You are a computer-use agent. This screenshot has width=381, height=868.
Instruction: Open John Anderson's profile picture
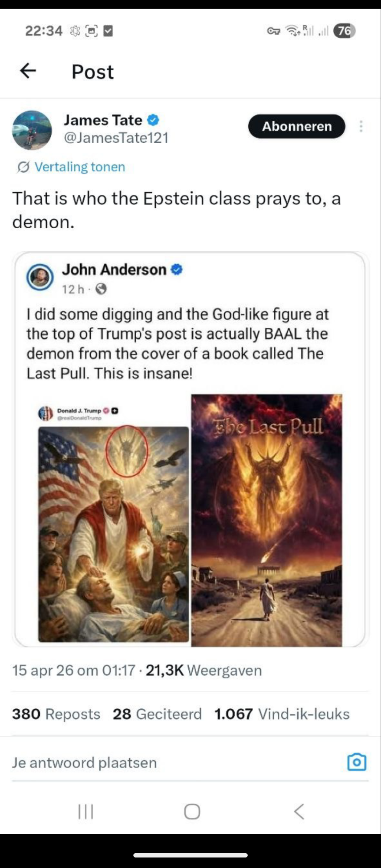coord(40,277)
